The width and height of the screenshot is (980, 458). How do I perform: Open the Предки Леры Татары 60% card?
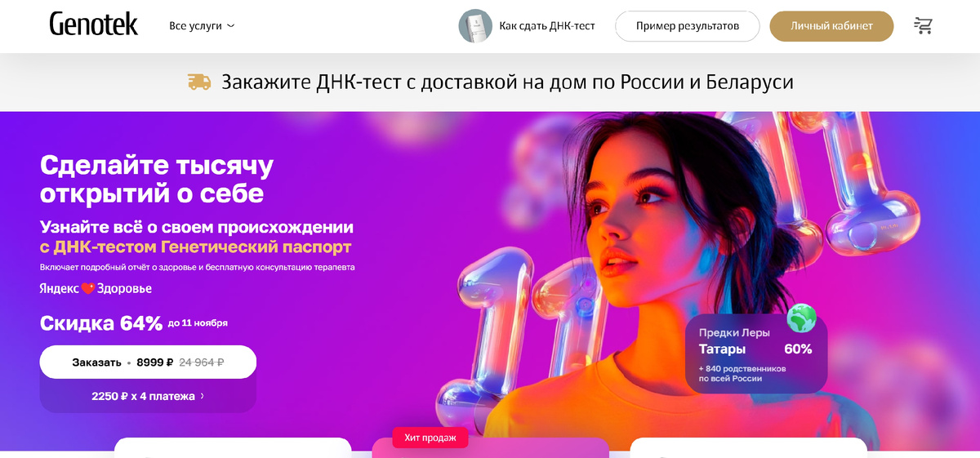(755, 354)
